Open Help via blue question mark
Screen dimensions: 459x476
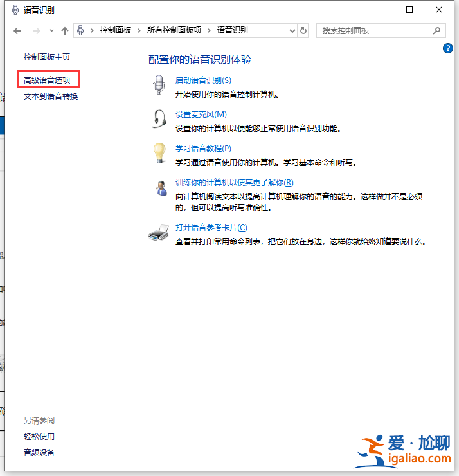pyautogui.click(x=448, y=48)
